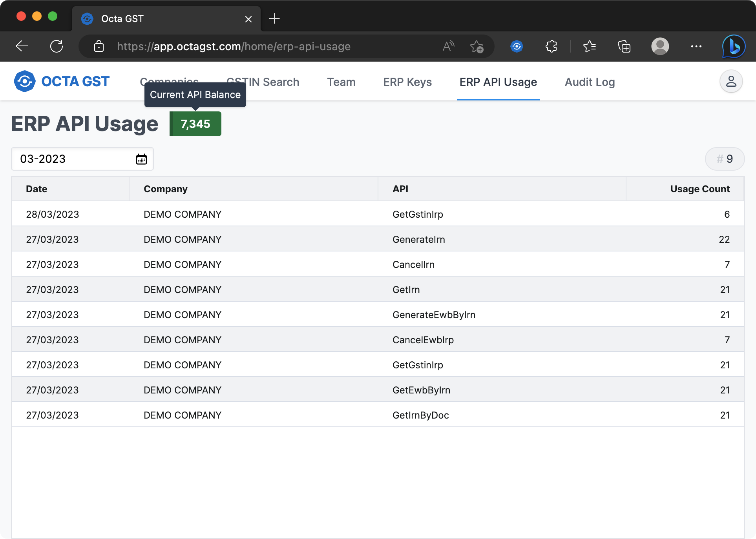This screenshot has height=539, width=756.
Task: Open the browser extensions puzzle icon
Action: pos(551,47)
